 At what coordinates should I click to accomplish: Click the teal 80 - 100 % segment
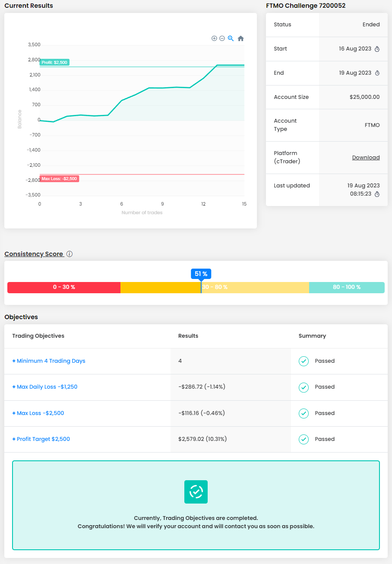tap(347, 287)
